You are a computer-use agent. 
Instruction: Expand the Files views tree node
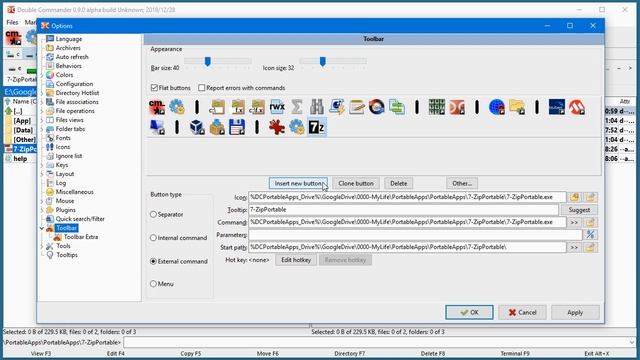(42, 120)
